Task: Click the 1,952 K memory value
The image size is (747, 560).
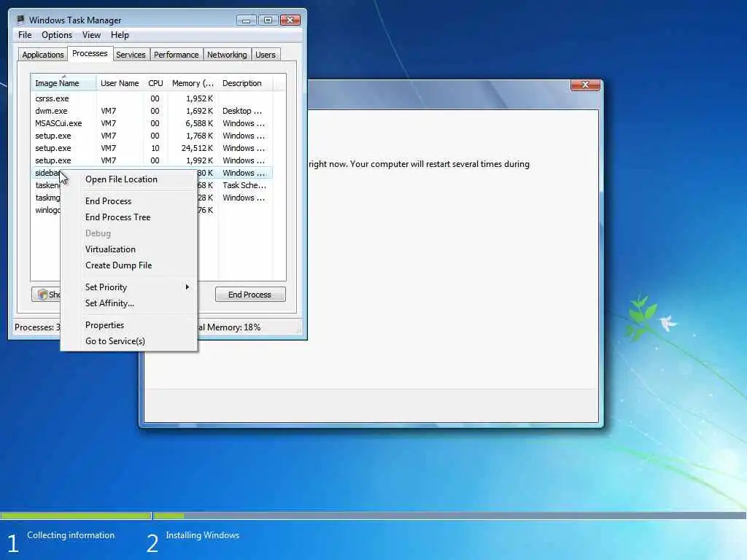Action: [x=200, y=98]
